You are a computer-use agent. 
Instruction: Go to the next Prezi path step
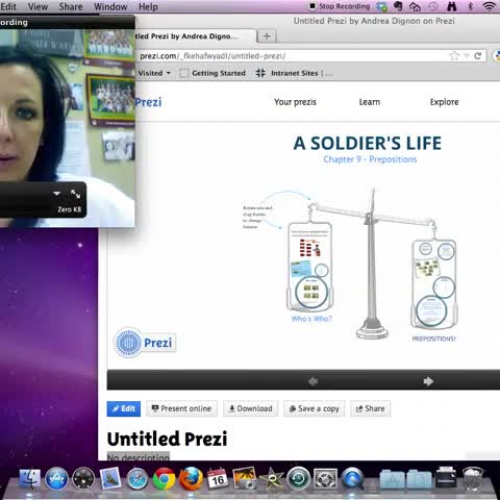point(428,381)
